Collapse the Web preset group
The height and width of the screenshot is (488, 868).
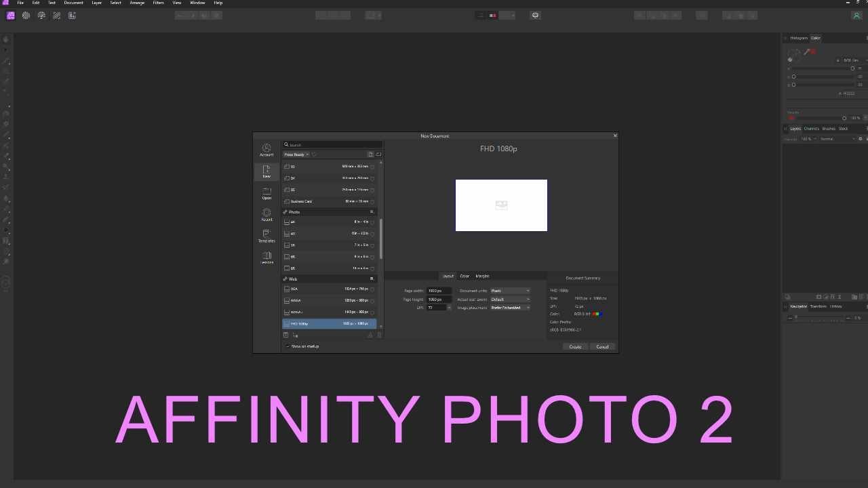372,279
